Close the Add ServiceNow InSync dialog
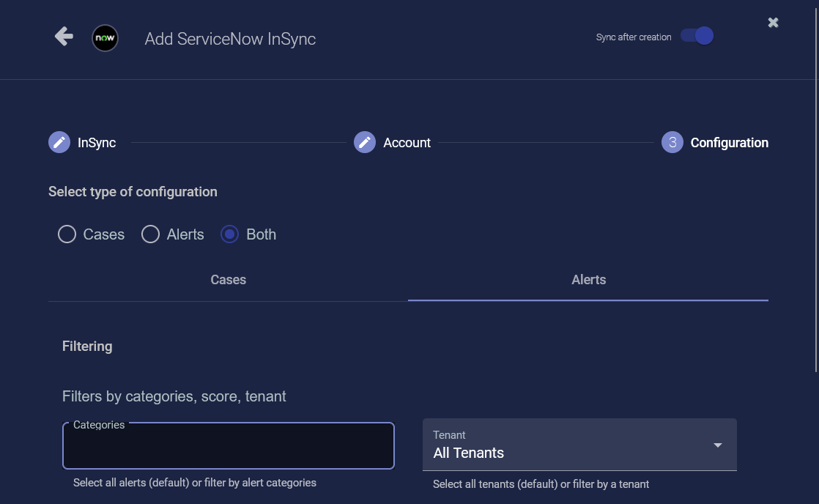Screen dimensions: 819x504 coord(773,23)
